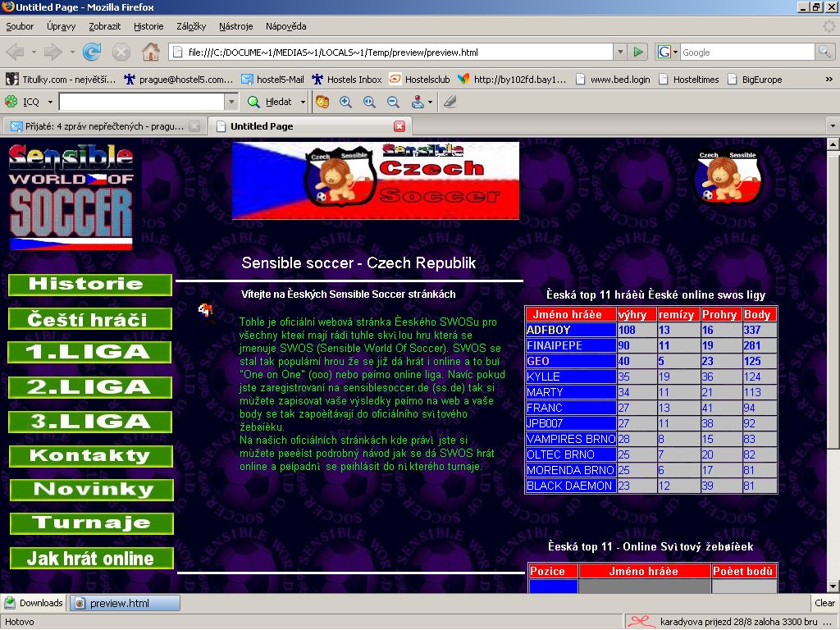Click the search magnifier icon beside Google box
This screenshot has height=630, width=840.
824,52
